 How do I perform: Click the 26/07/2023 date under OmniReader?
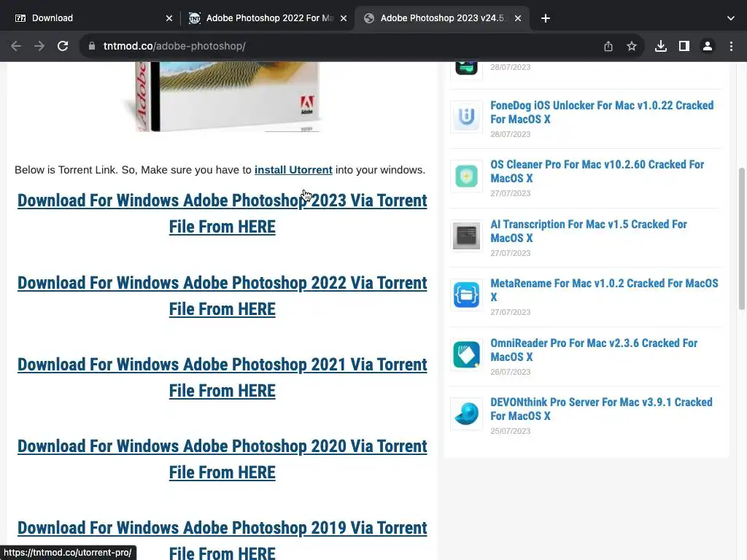(x=510, y=372)
